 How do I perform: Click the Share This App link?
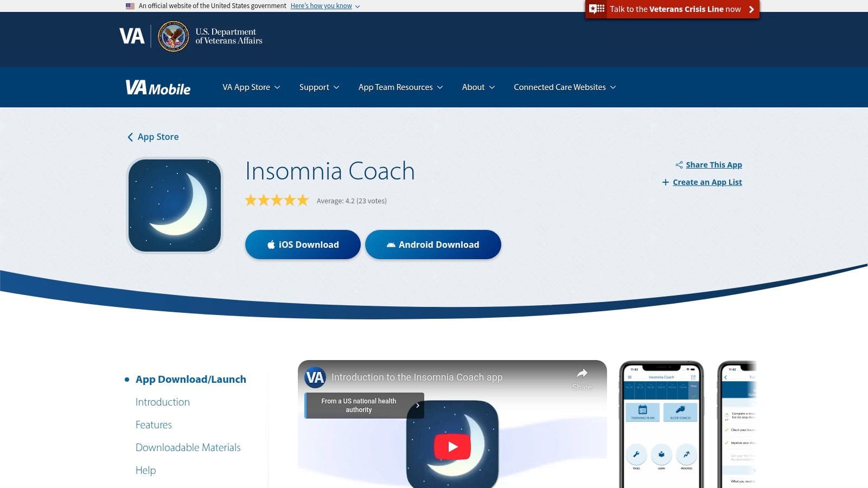(713, 165)
